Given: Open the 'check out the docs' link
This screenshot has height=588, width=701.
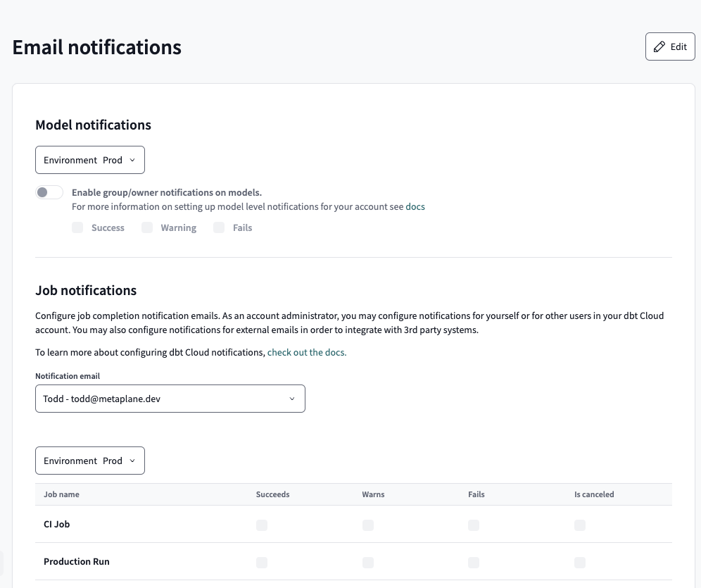Looking at the screenshot, I should pyautogui.click(x=307, y=352).
